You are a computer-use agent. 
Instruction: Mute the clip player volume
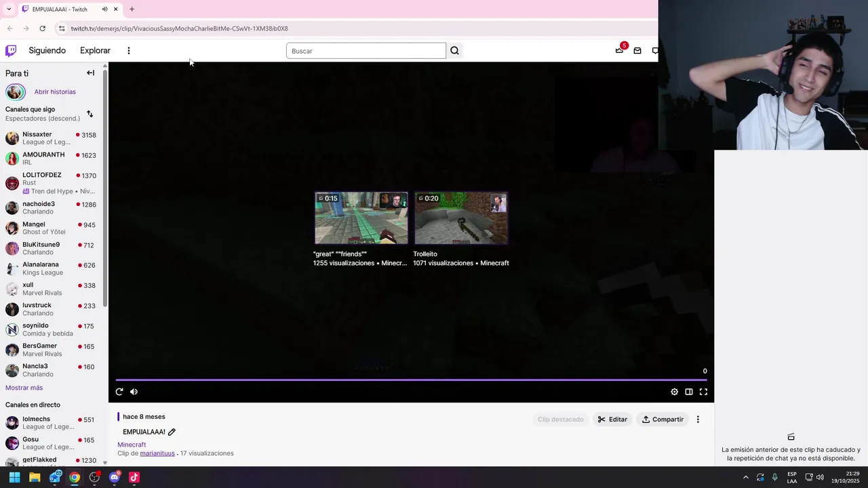coord(134,392)
